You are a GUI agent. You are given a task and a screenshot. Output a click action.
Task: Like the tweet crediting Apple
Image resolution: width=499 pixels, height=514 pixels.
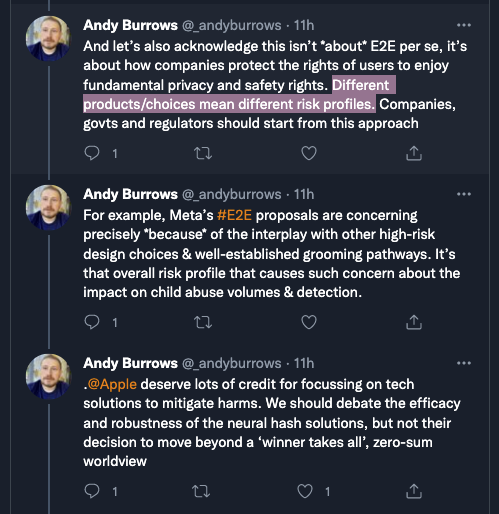(x=305, y=492)
